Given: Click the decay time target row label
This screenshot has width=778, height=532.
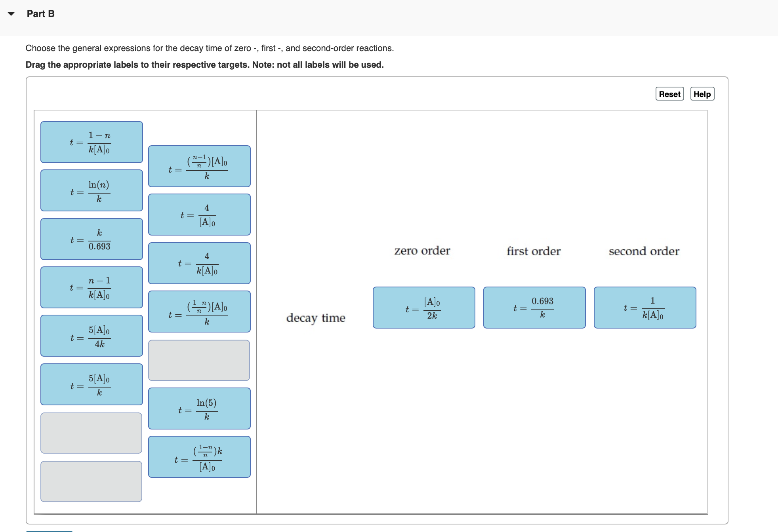Looking at the screenshot, I should [x=316, y=318].
